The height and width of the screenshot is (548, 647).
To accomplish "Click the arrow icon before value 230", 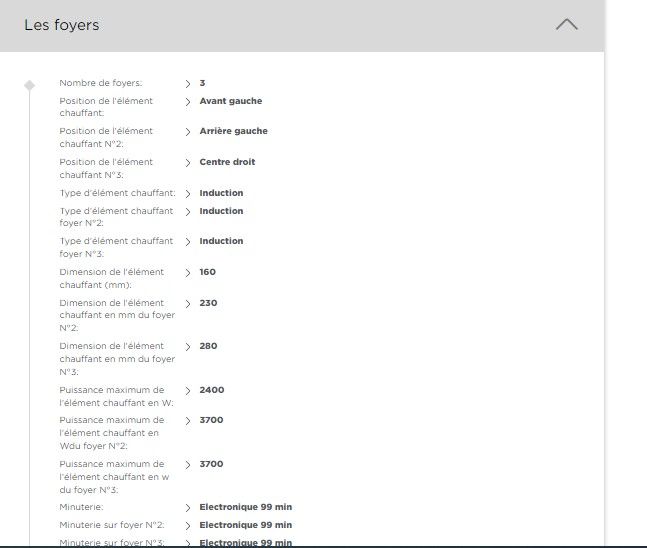I will tap(188, 303).
